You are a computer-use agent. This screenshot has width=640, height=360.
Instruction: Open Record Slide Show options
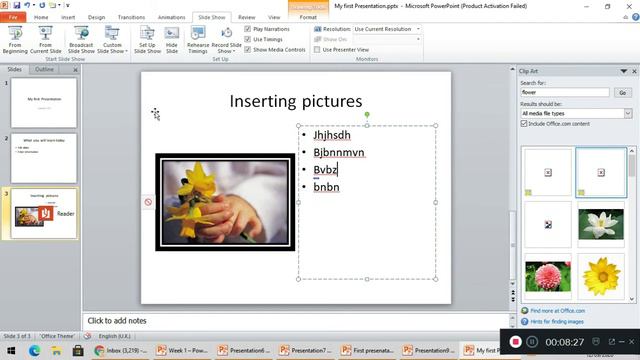pos(227,40)
